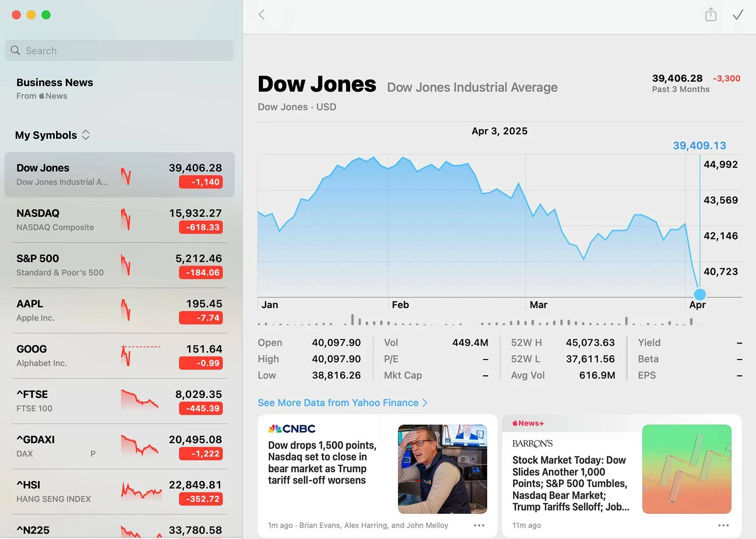Click the GOOG sparkline mini chart

[141, 355]
